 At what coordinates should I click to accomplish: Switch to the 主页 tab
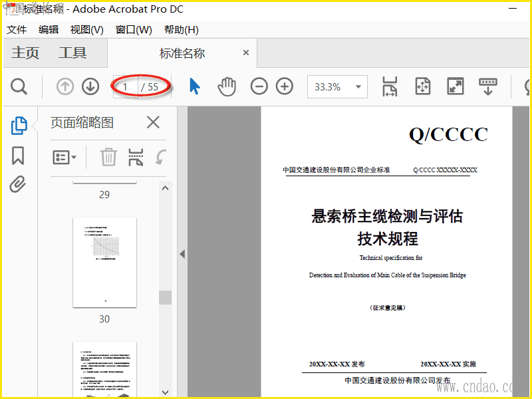point(25,53)
